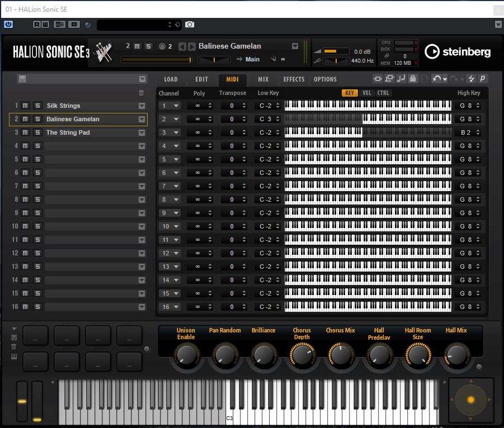Click the High Key B 2 value in row 3

pos(466,132)
